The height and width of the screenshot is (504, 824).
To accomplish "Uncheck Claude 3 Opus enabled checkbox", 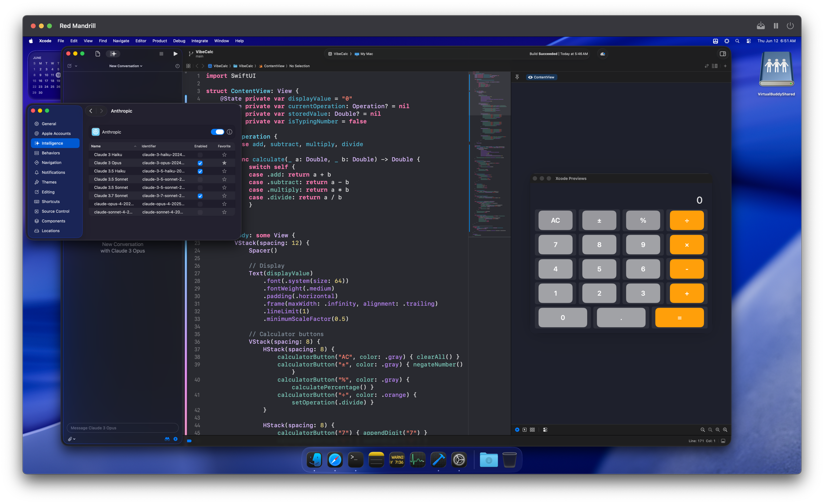I will (x=200, y=163).
